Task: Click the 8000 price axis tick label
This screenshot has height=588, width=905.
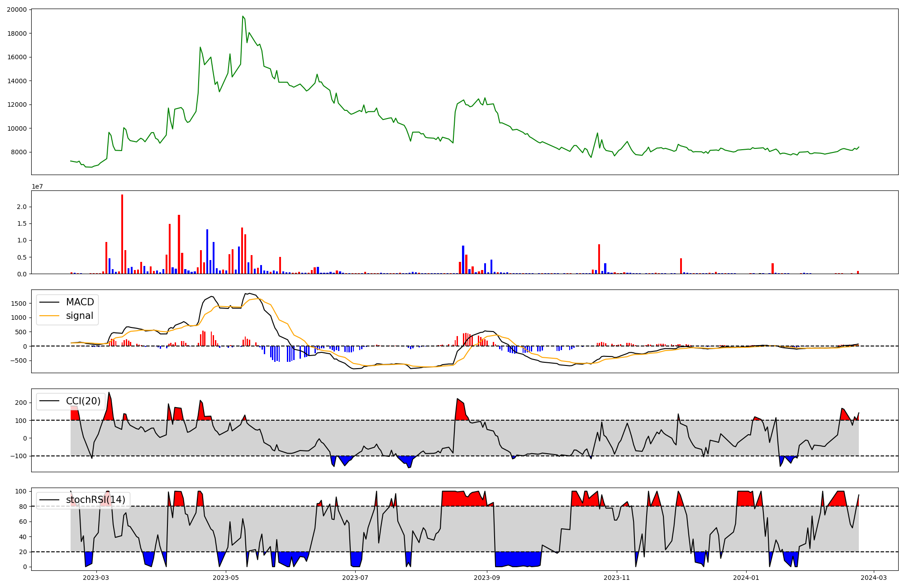Action: (18, 152)
